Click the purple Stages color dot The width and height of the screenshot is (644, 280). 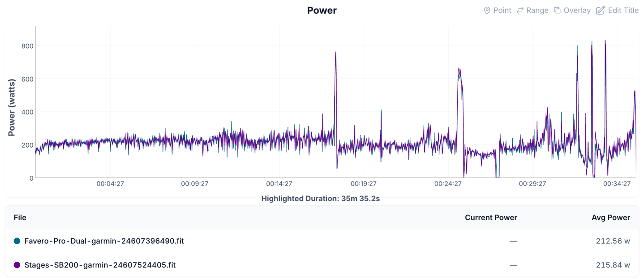click(x=17, y=265)
